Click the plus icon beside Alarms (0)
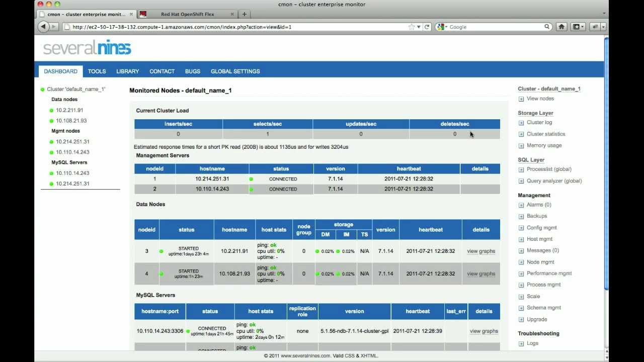Image resolution: width=644 pixels, height=362 pixels. point(521,205)
